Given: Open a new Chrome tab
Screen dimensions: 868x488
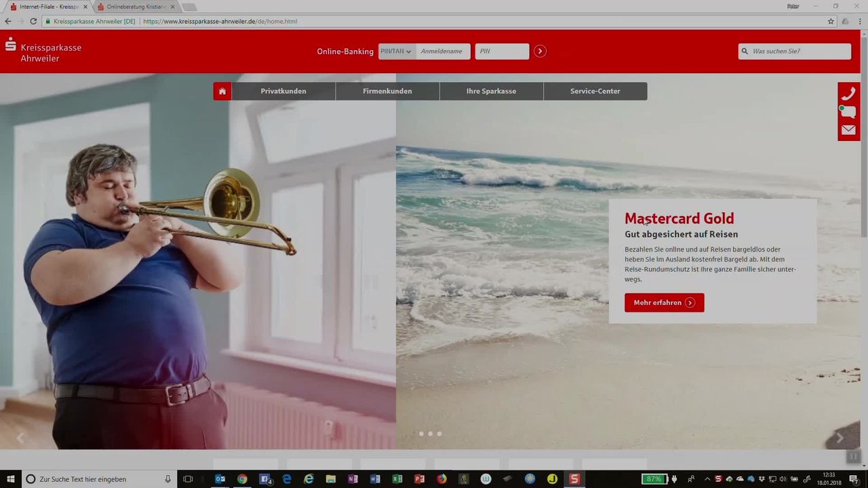Looking at the screenshot, I should (x=189, y=7).
